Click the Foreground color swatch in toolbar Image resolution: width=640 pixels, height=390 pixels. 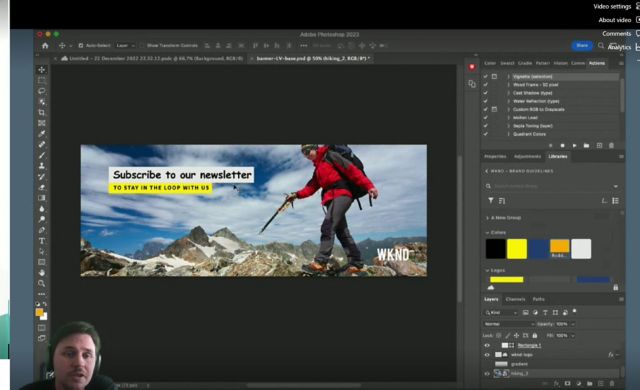[39, 312]
